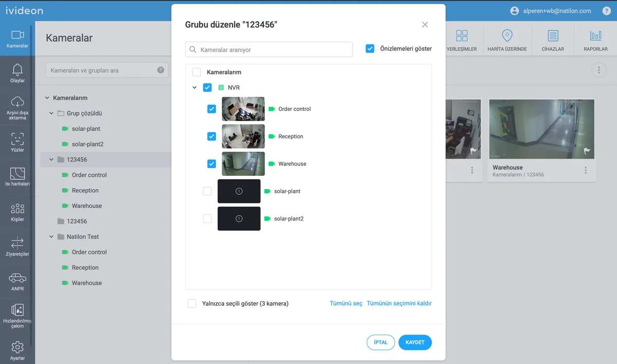
Task: Toggle the Önizlemeleri göster checkbox
Action: [370, 48]
